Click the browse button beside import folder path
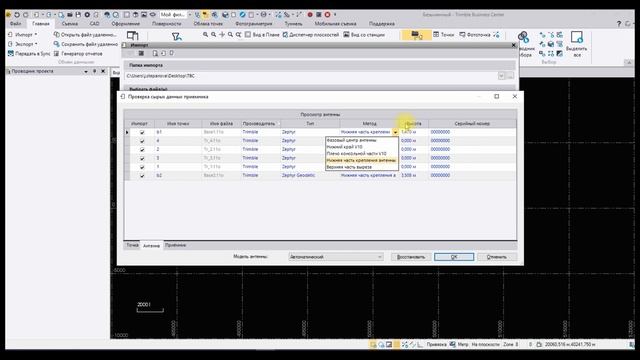 (x=510, y=76)
